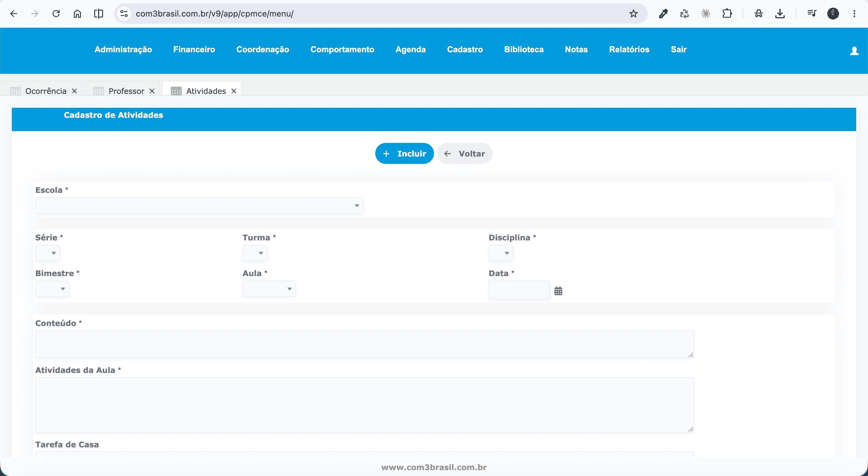Open the Disciplina dropdown
Viewport: 868px width, 476px height.
(501, 253)
